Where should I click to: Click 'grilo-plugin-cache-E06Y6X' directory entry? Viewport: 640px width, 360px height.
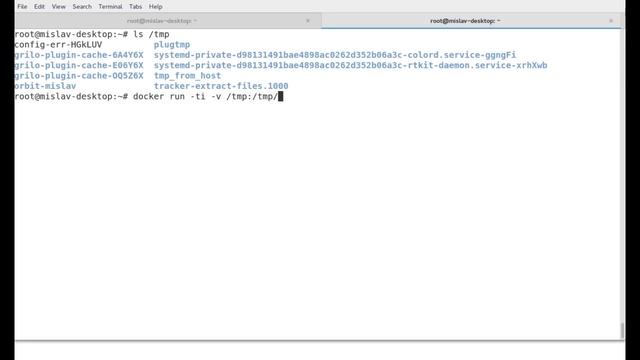79,65
